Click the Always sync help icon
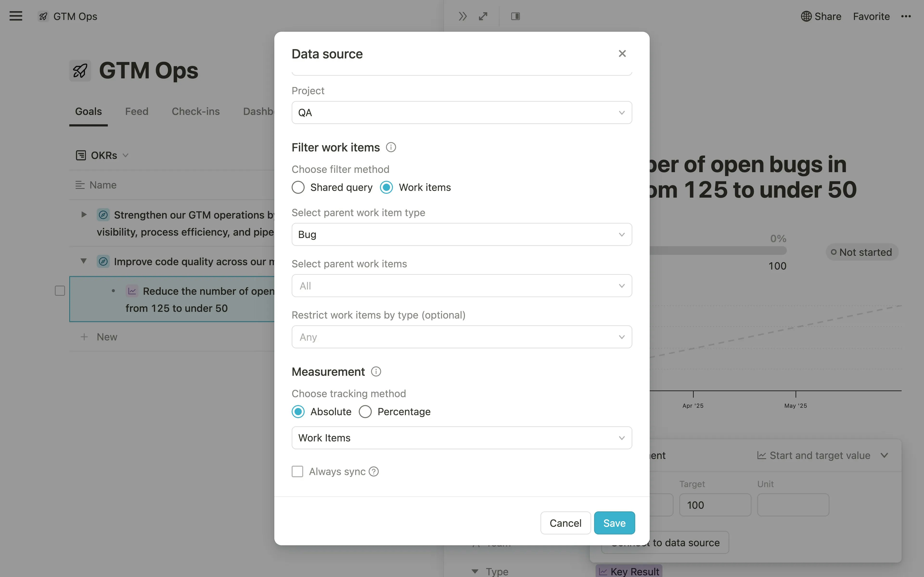The image size is (924, 577). [374, 472]
